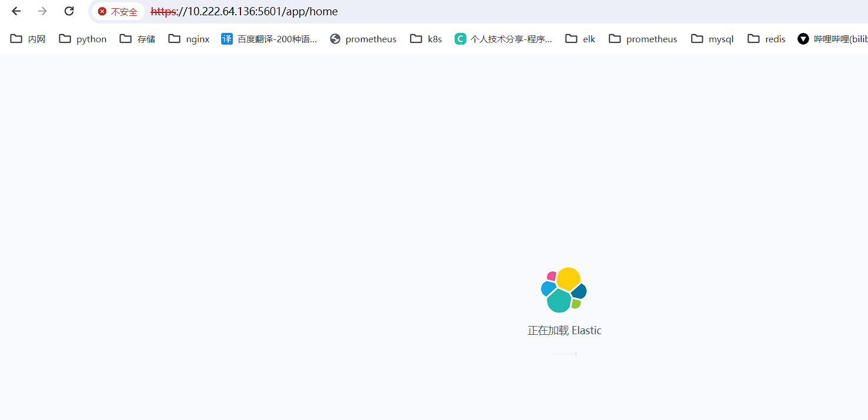Reload the page with refresh icon
This screenshot has height=420, width=868.
coord(69,11)
